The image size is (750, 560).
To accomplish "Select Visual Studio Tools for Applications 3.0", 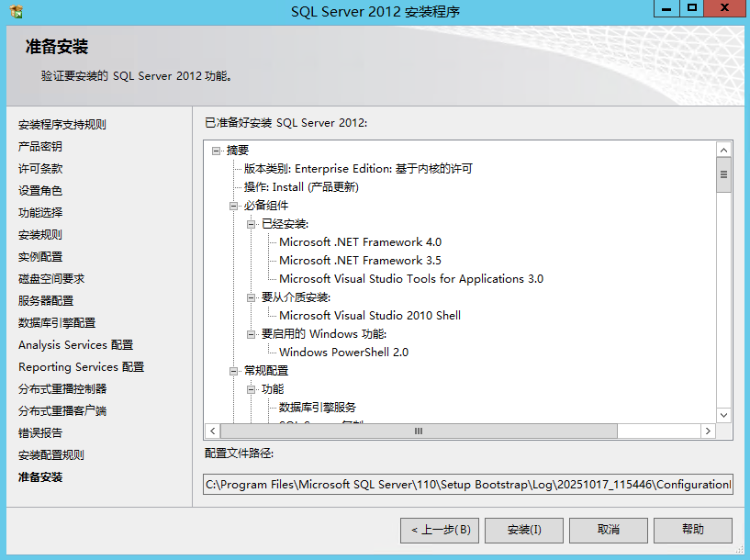I will (411, 279).
